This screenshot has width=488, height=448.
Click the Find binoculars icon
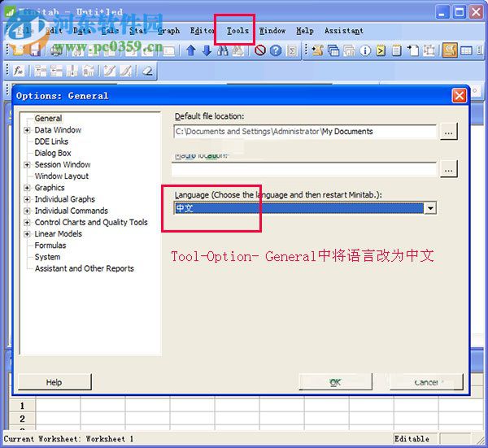point(223,50)
